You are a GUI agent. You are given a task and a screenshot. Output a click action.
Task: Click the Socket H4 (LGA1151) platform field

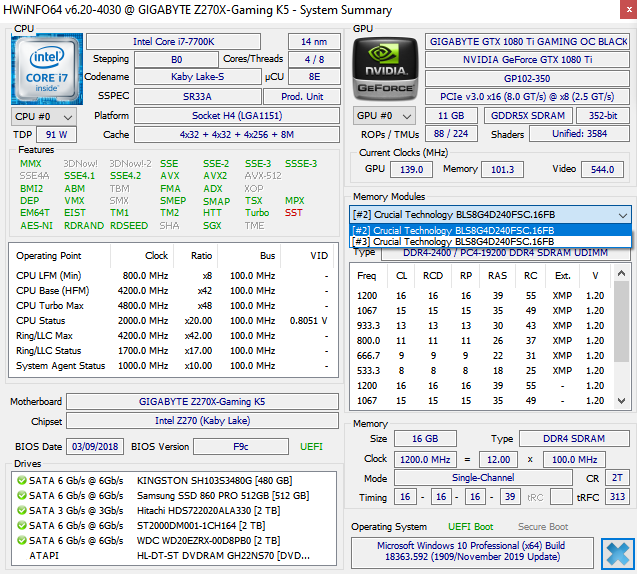237,116
